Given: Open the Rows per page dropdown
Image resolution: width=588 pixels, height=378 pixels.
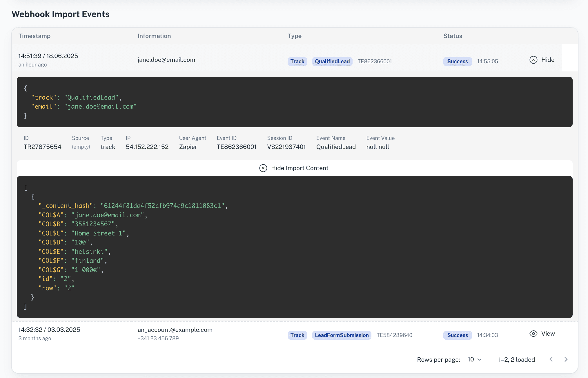Looking at the screenshot, I should [x=475, y=359].
